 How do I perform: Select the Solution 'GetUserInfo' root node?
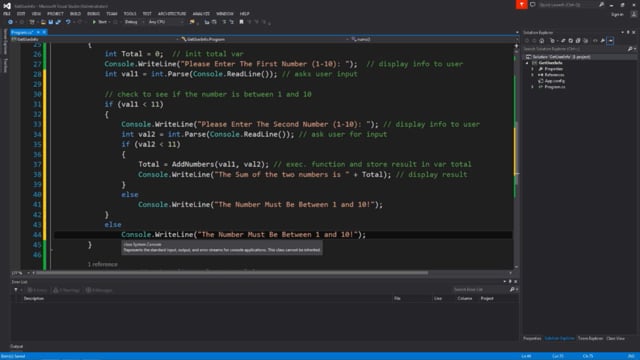tap(561, 57)
